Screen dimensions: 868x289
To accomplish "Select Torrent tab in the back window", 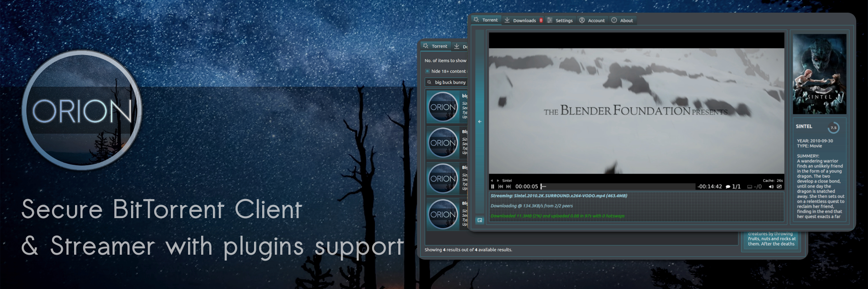I will 435,46.
